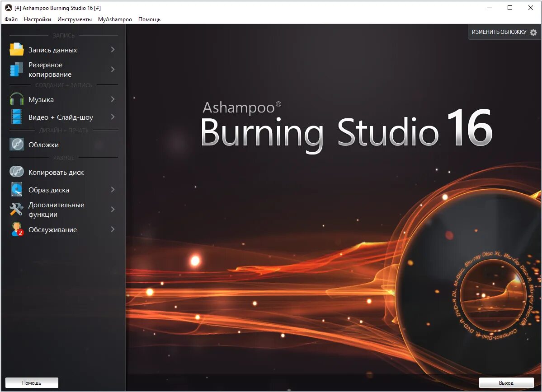The width and height of the screenshot is (542, 392).
Task: Open the MyAshampoo menu
Action: 115,19
